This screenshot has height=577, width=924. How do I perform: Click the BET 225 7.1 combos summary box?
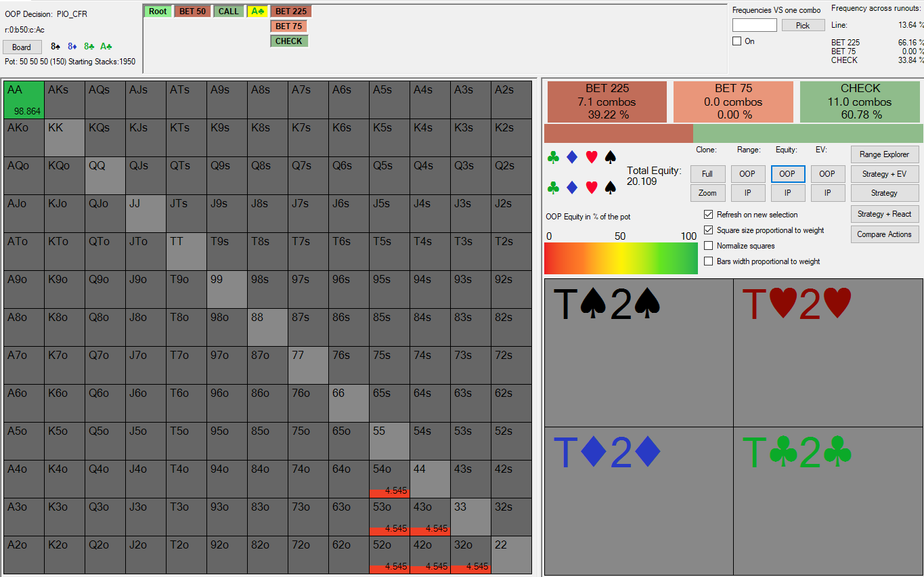pyautogui.click(x=607, y=102)
